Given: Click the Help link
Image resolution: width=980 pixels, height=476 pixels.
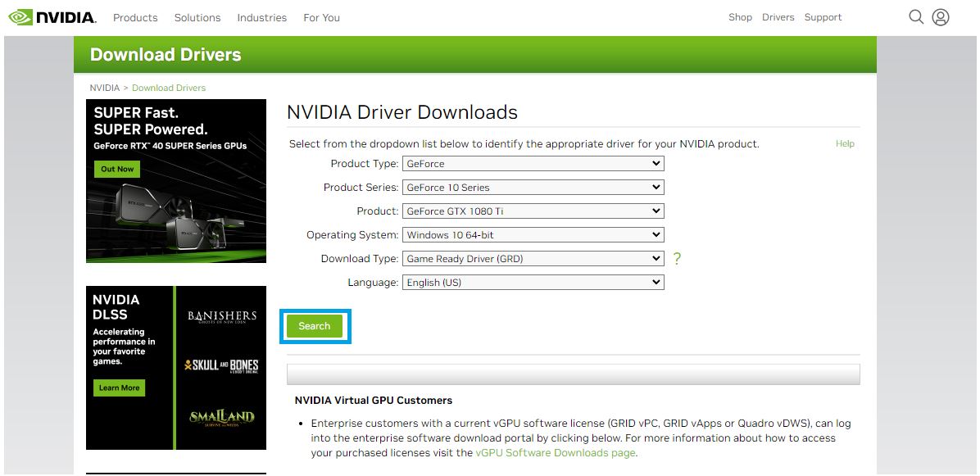Looking at the screenshot, I should (845, 143).
